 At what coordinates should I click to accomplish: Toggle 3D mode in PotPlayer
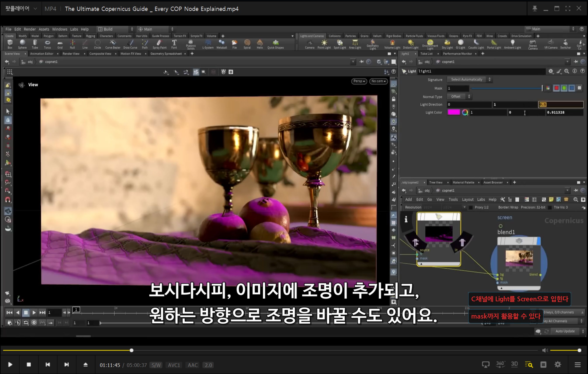(515, 364)
